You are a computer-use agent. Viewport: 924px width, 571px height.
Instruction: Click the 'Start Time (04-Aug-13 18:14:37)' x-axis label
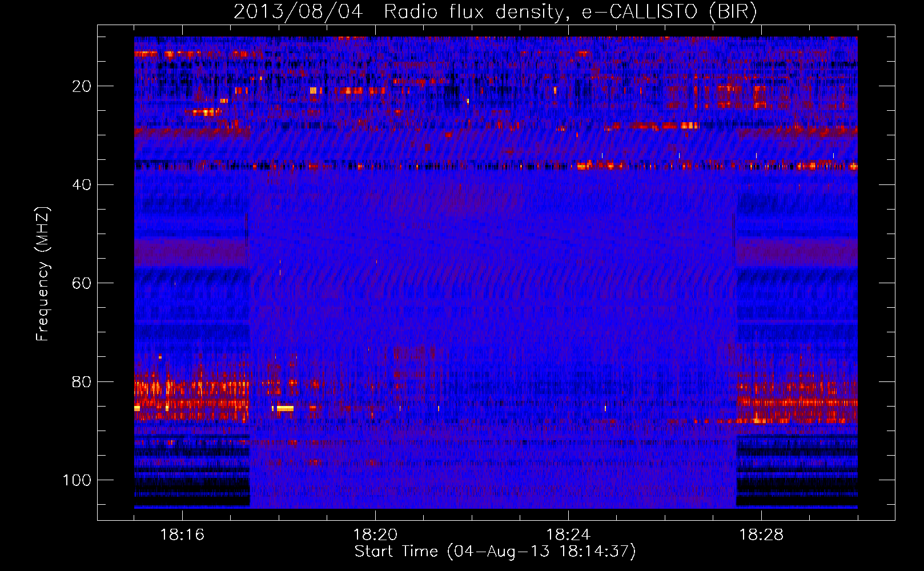495,552
